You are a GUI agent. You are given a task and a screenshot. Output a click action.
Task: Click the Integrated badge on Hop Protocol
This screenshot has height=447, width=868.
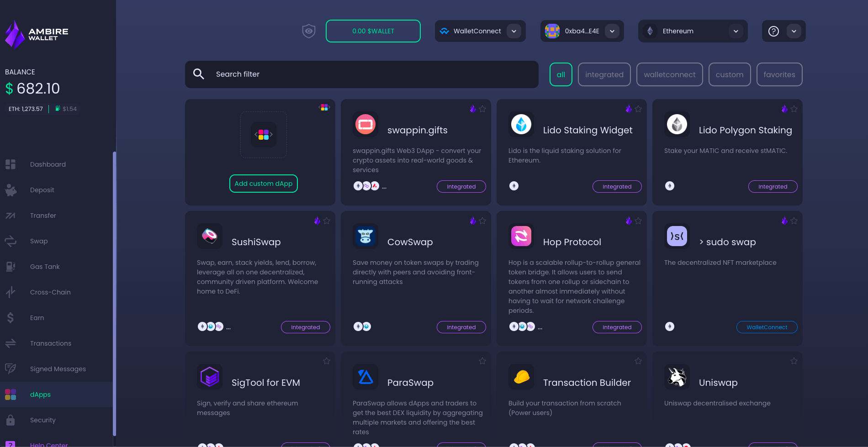point(617,327)
